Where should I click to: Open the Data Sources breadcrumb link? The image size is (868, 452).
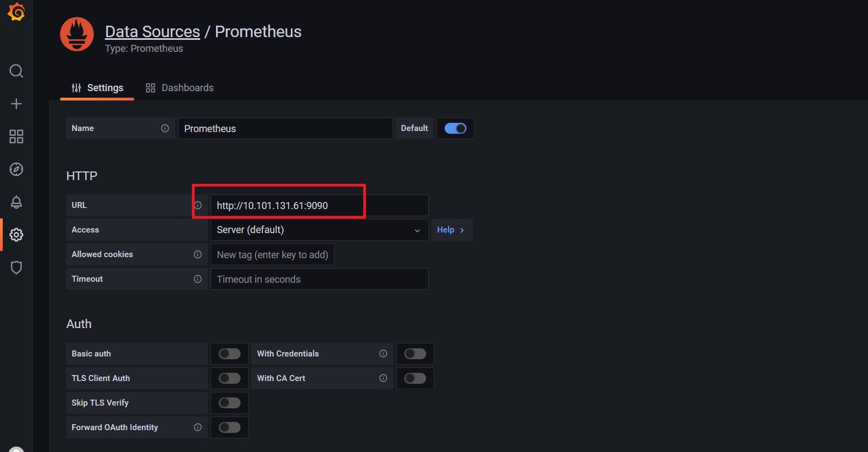tap(153, 32)
